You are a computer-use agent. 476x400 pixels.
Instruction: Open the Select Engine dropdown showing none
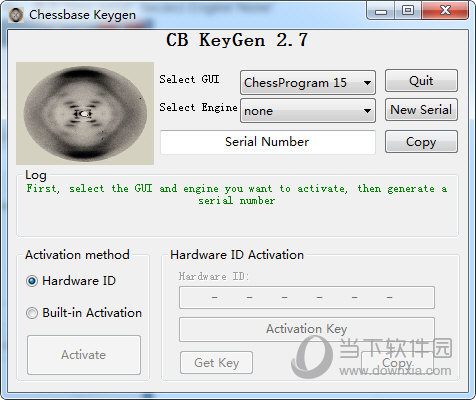click(x=308, y=111)
